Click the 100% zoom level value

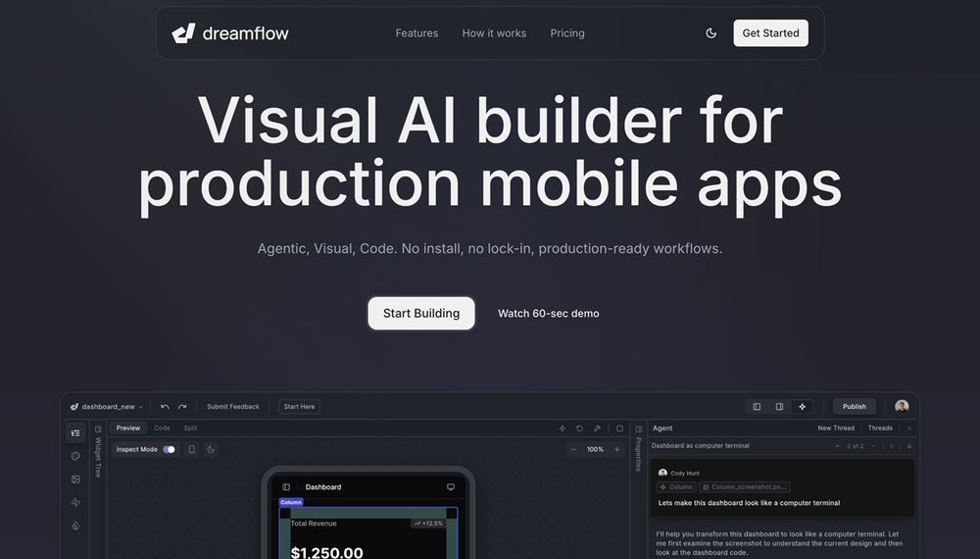(x=595, y=449)
